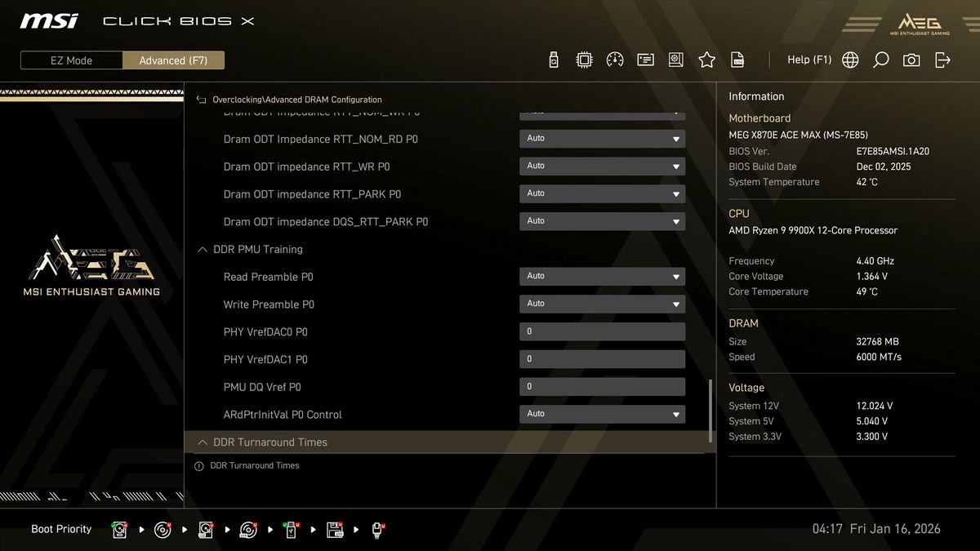Screen dimensions: 980x551
Task: Open RTT_NOM_RD P0 impedance dropdown
Action: (602, 139)
